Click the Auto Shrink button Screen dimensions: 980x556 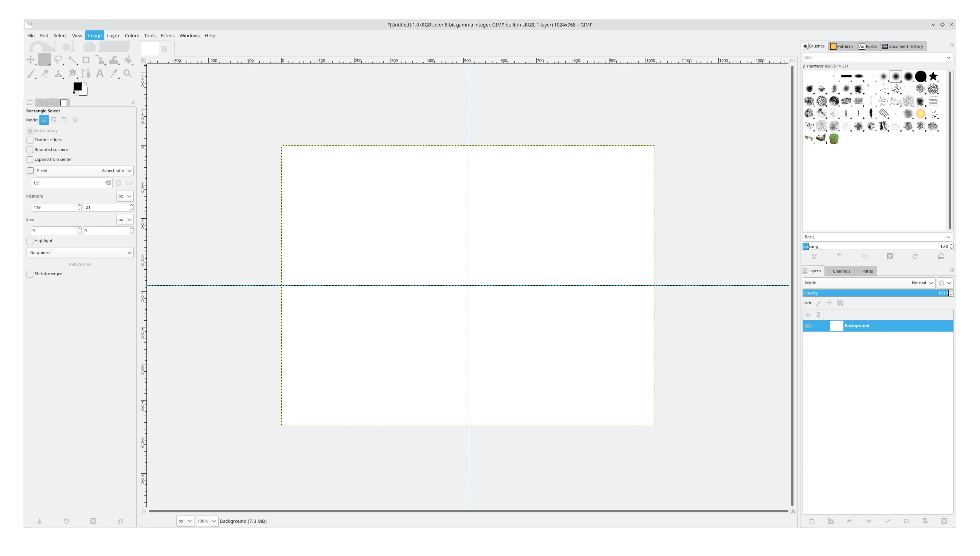click(80, 264)
